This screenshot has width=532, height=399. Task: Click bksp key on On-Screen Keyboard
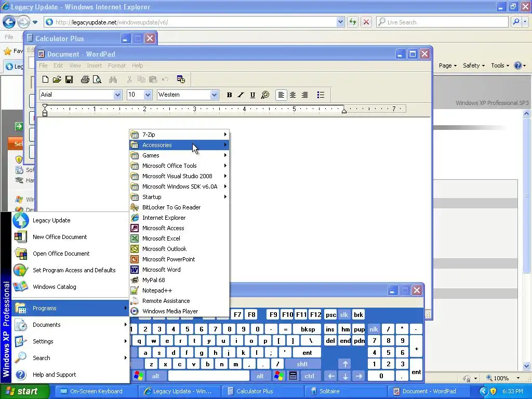pos(308,329)
